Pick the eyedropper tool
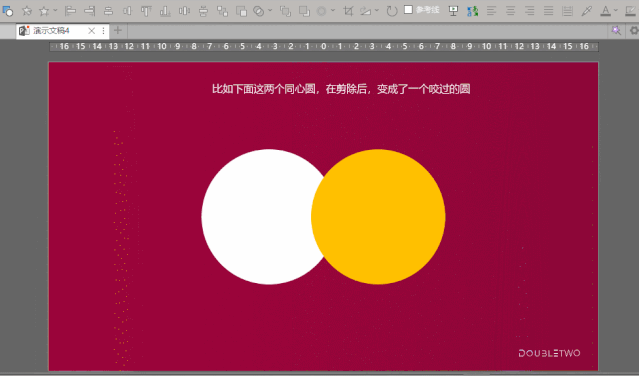The image size is (639, 376). [x=586, y=11]
